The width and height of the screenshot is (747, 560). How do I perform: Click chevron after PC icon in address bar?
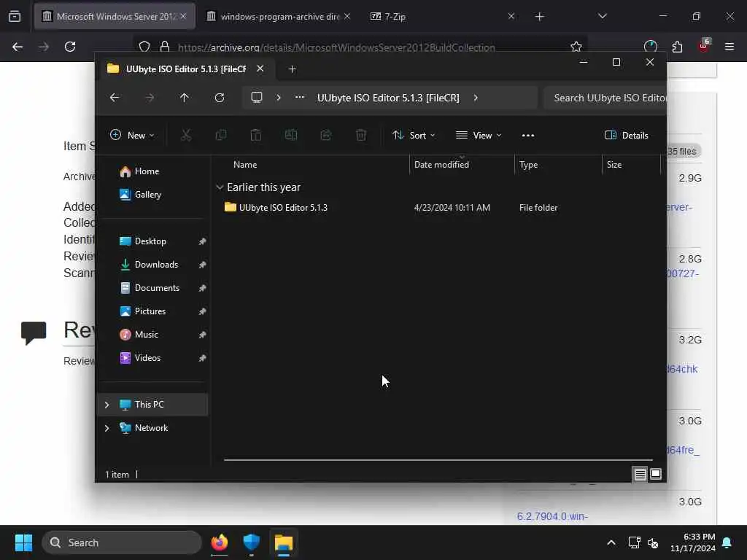point(278,98)
